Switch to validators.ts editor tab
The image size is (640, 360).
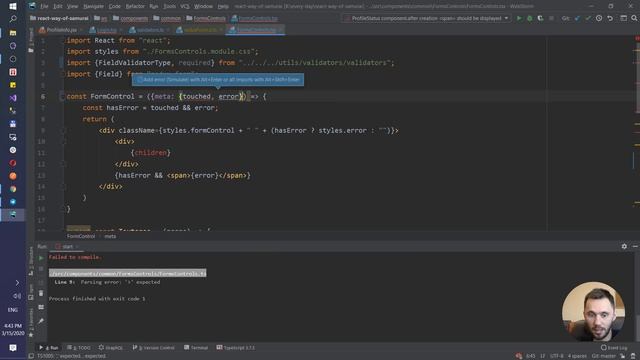click(150, 30)
